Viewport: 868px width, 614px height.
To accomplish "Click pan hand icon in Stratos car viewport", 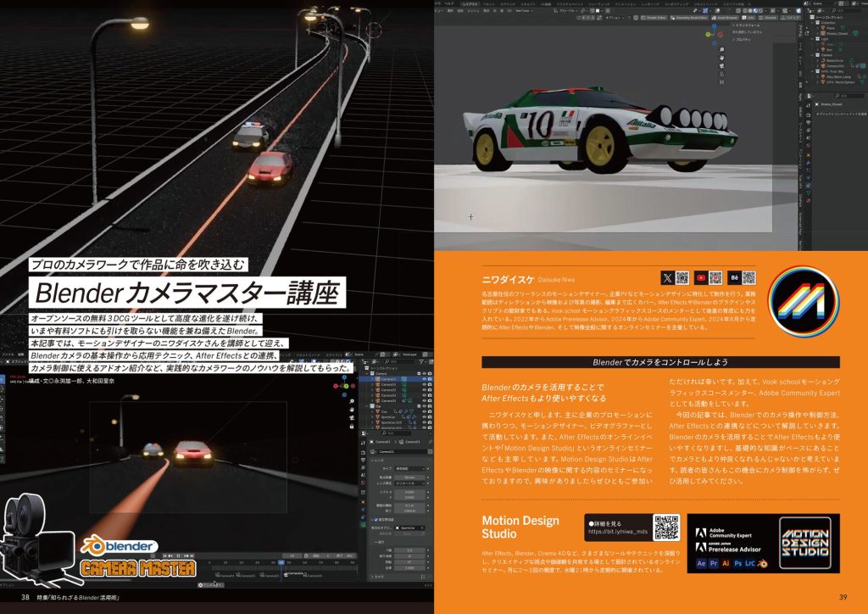I will [722, 58].
